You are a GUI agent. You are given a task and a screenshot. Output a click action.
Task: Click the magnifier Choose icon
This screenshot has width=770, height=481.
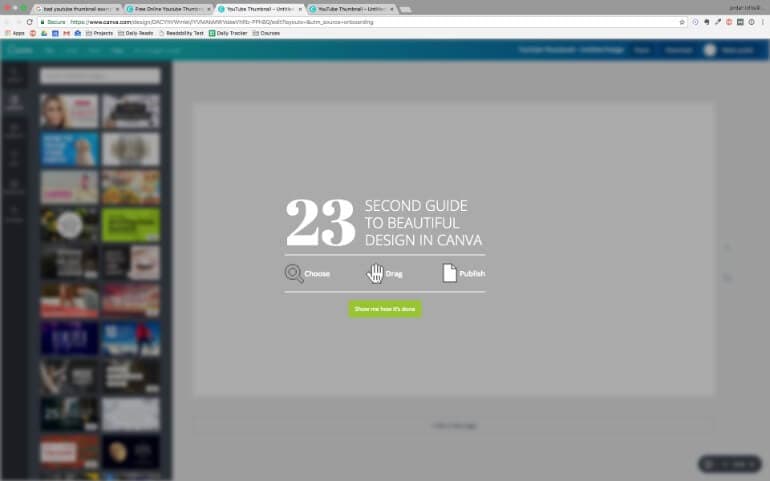pos(293,273)
